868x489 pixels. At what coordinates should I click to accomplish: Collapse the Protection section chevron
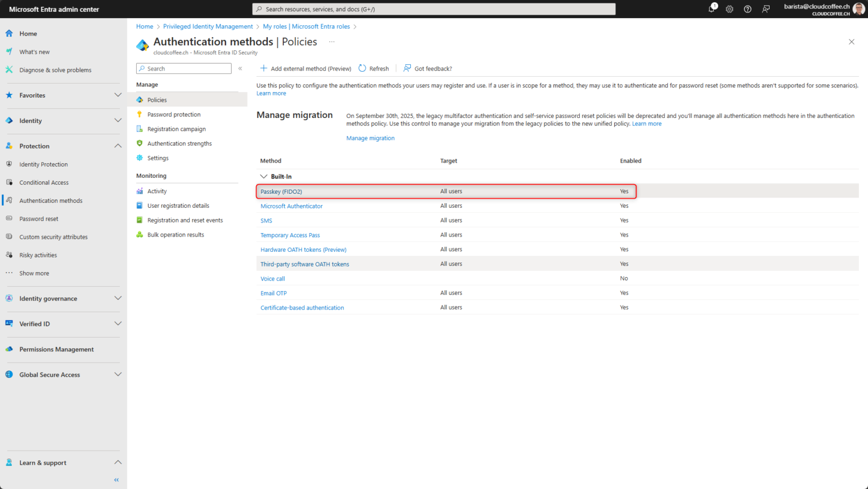coord(118,146)
